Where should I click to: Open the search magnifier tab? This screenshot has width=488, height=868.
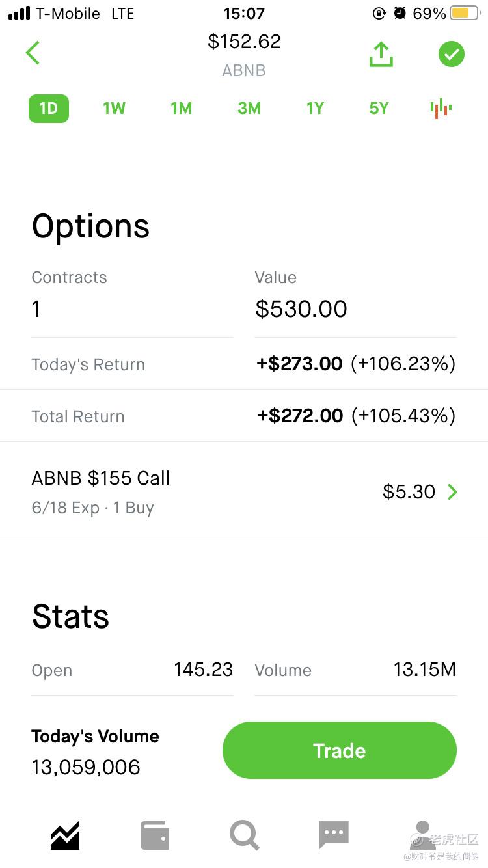coord(245,835)
